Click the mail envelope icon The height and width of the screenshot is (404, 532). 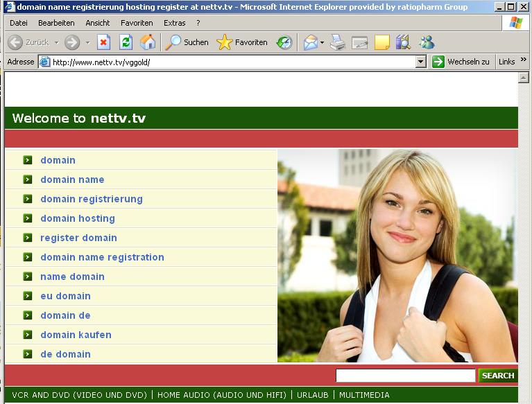(x=311, y=42)
